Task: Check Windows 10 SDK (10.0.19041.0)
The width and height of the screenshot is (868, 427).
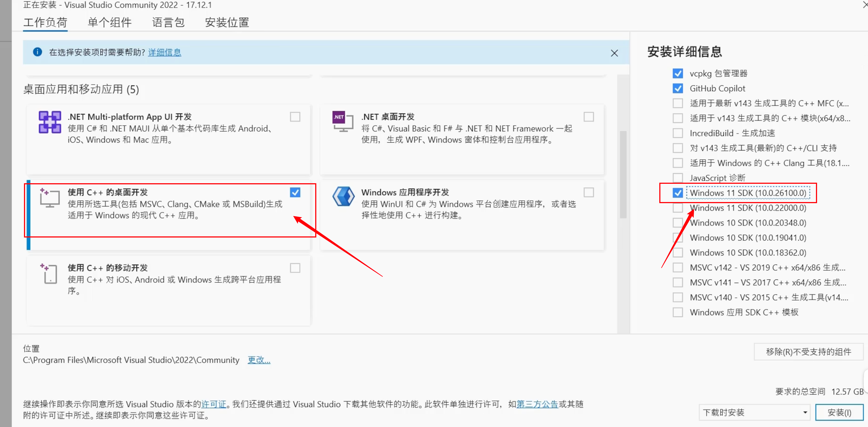Action: [678, 237]
